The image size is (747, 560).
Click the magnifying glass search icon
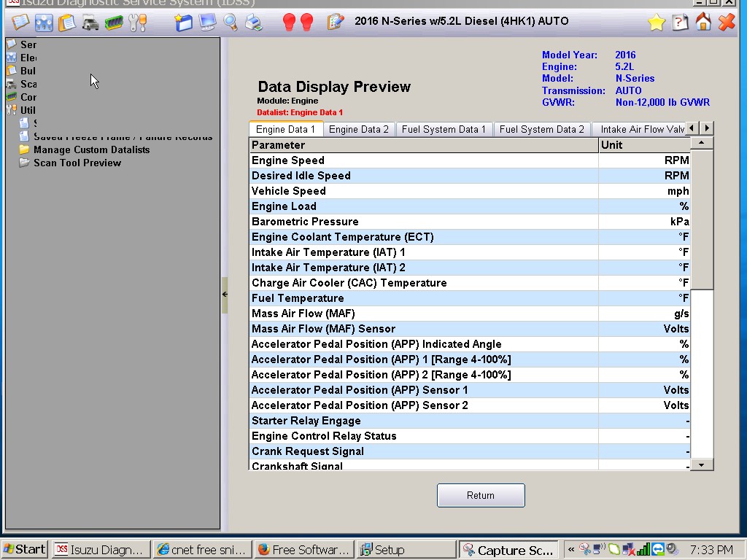[231, 23]
